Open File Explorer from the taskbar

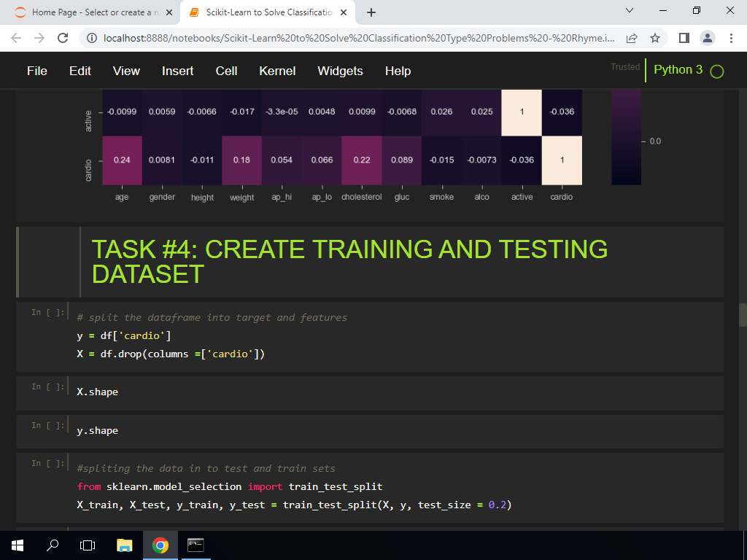pos(124,545)
